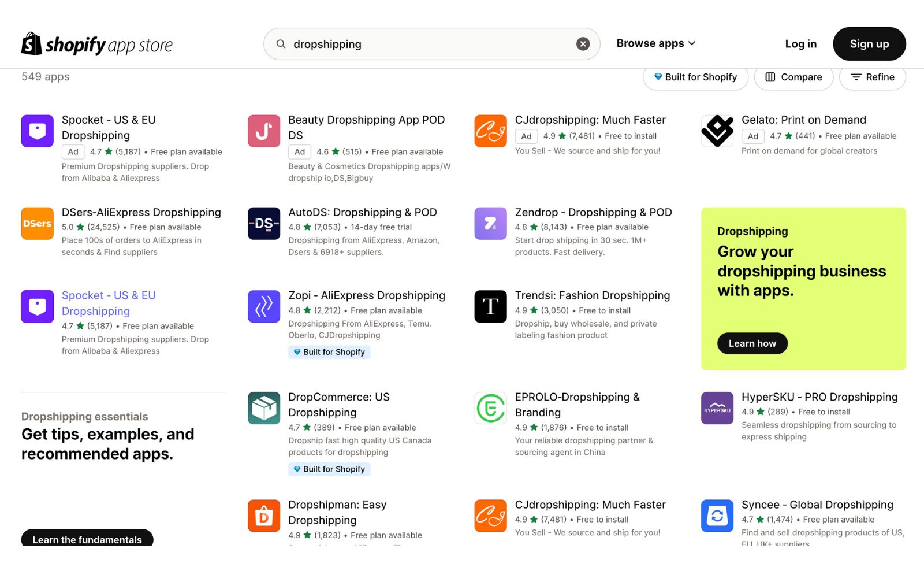Viewport: 924px width, 578px height.
Task: Focus the dropshipping search field
Action: coord(432,44)
